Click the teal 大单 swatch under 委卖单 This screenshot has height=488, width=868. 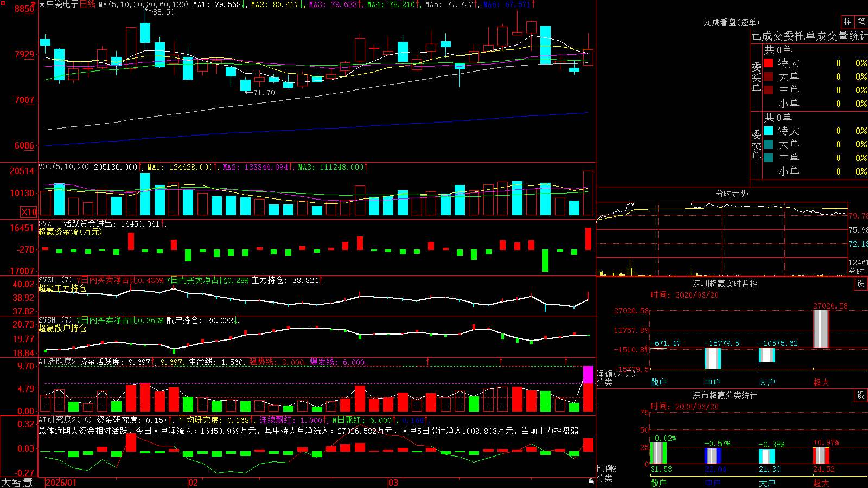pos(768,144)
